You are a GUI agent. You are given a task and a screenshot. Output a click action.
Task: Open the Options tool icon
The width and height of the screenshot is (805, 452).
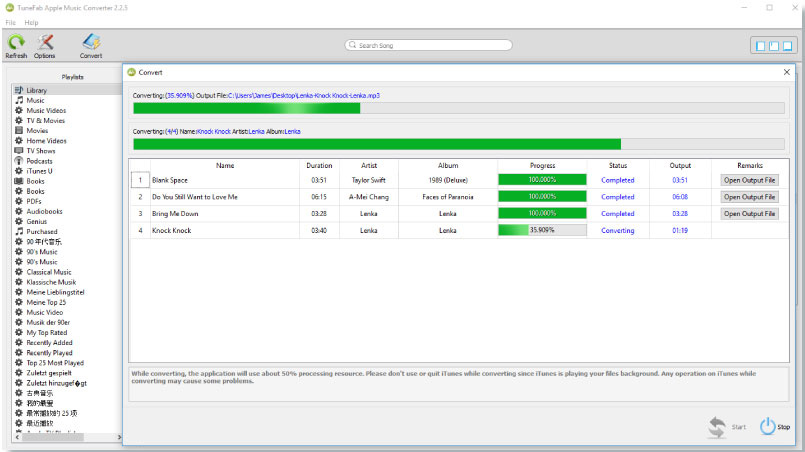tap(45, 42)
